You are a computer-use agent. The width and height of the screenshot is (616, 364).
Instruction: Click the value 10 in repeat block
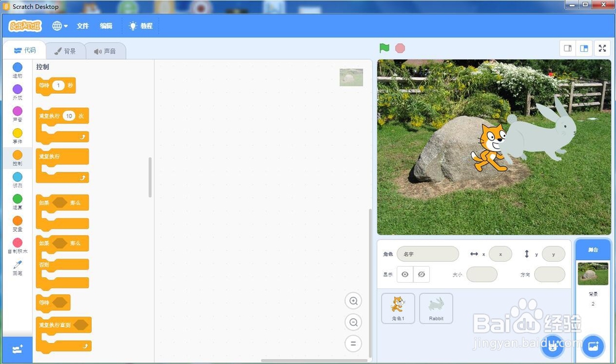[x=69, y=116]
